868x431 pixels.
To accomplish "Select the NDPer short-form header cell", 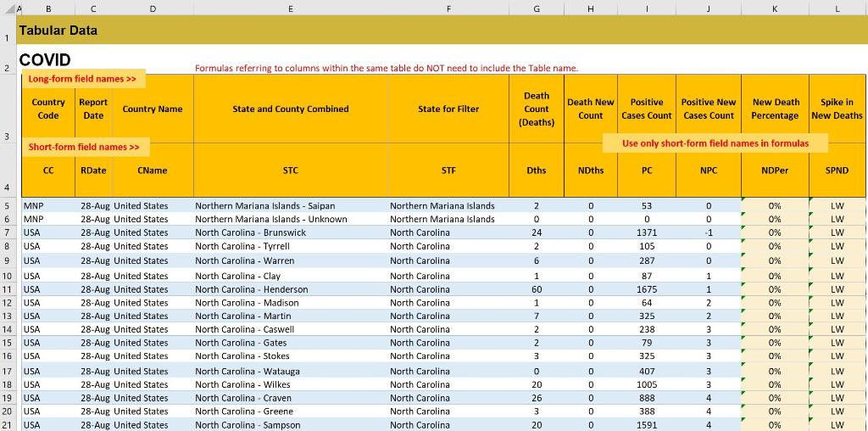I will pos(775,171).
